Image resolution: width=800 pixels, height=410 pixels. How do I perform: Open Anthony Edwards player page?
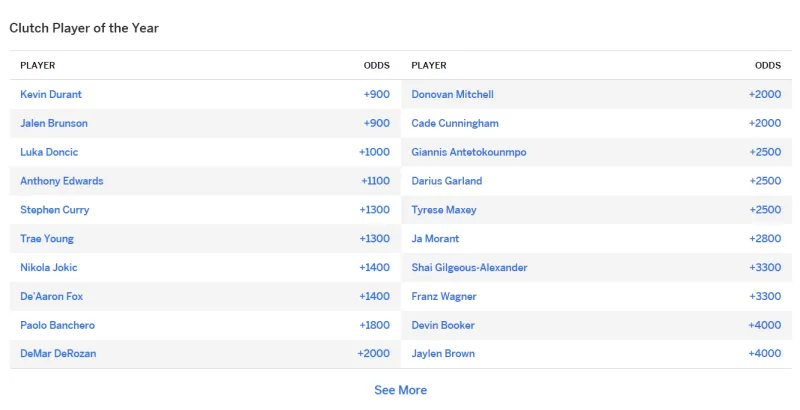(62, 181)
